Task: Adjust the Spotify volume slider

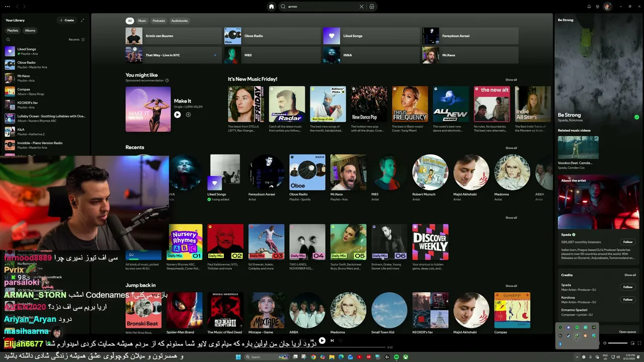Action: (x=618, y=343)
